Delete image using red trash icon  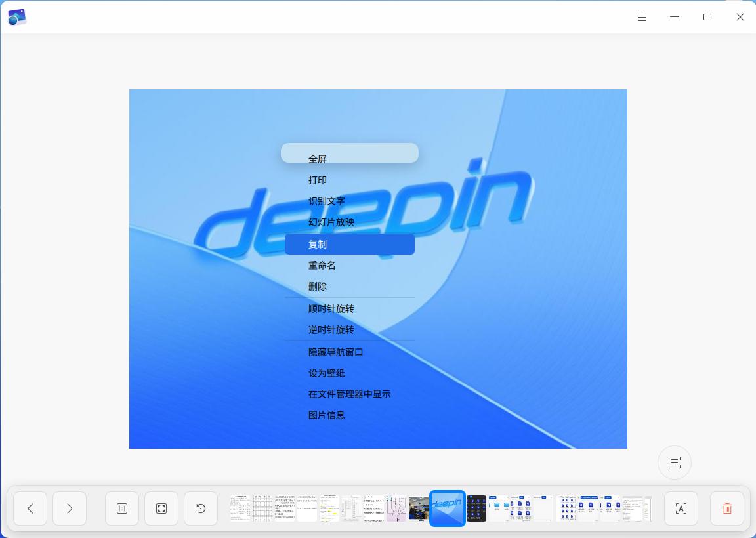pos(727,508)
